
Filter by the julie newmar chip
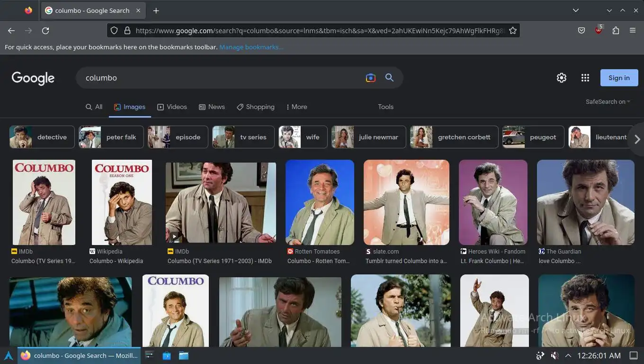pyautogui.click(x=369, y=137)
